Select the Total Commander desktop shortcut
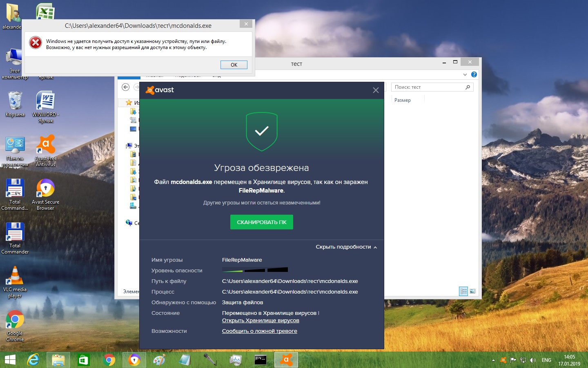The image size is (588, 368). coord(15,238)
